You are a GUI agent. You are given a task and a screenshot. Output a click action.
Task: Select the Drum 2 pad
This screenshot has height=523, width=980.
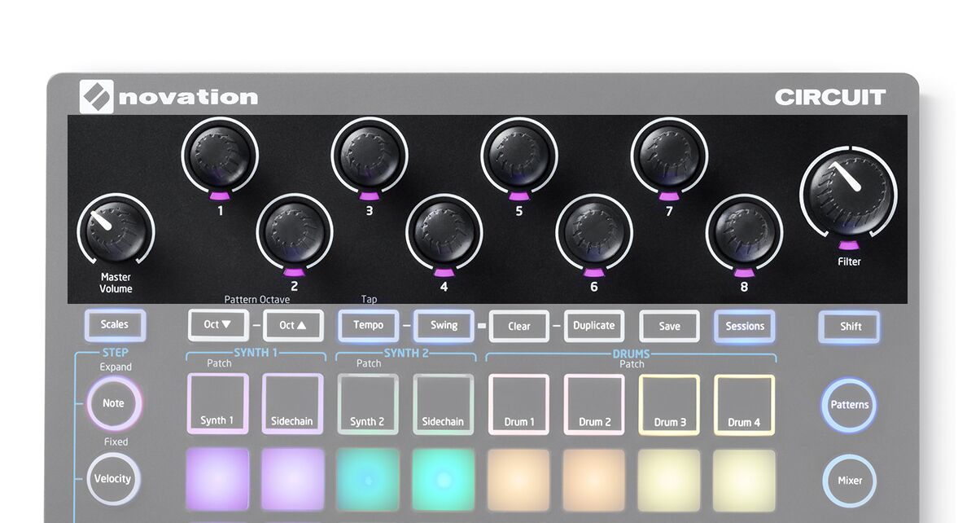[594, 405]
